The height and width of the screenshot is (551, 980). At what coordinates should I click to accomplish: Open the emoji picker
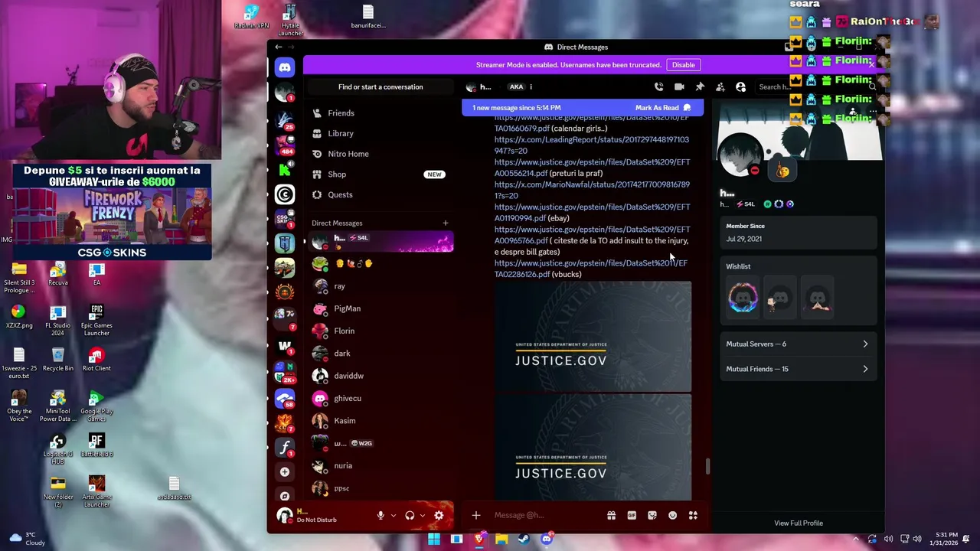672,516
